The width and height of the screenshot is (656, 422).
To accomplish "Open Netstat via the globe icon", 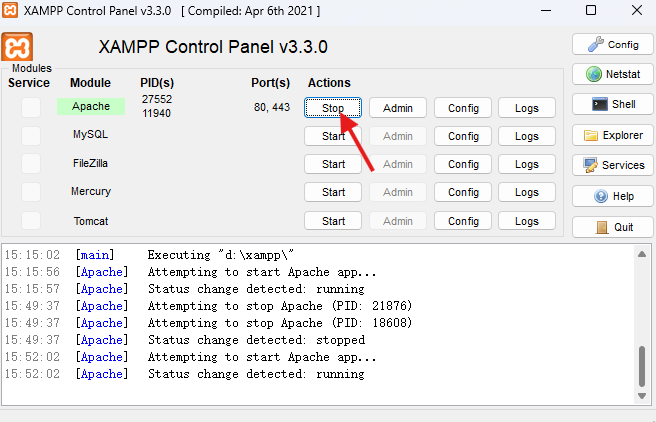I will [612, 74].
